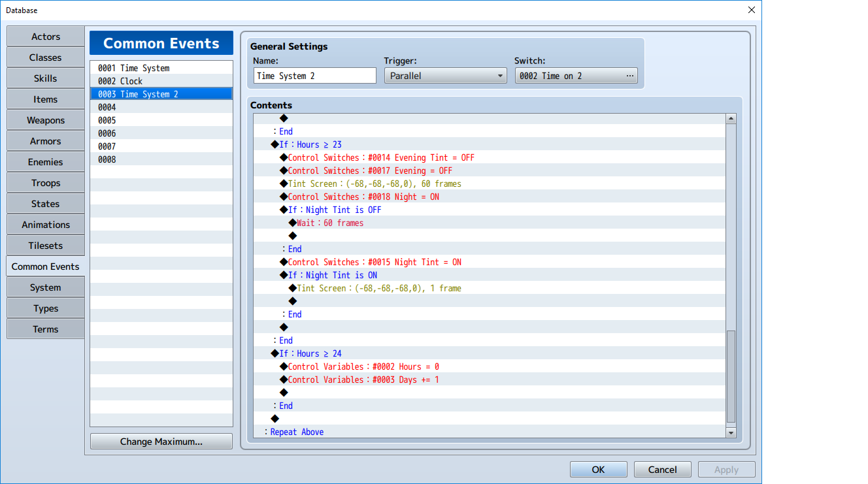The height and width of the screenshot is (484, 868).
Task: Select the If Night Tint is ON line
Action: coord(490,275)
